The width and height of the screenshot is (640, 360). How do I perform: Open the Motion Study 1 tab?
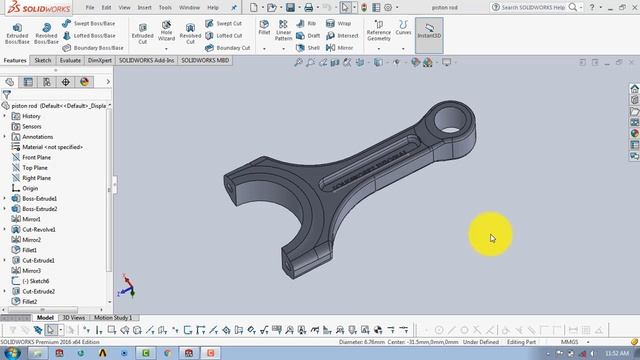coord(113,318)
